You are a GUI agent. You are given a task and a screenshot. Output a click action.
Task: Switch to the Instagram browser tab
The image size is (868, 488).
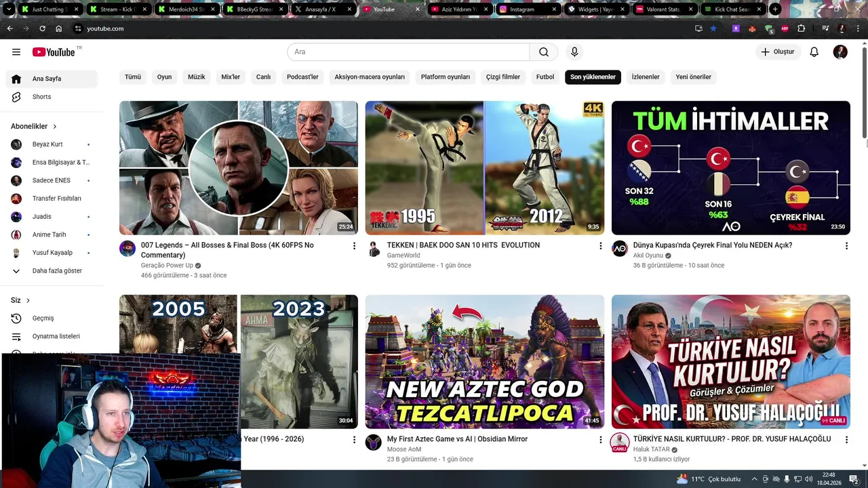pos(528,9)
